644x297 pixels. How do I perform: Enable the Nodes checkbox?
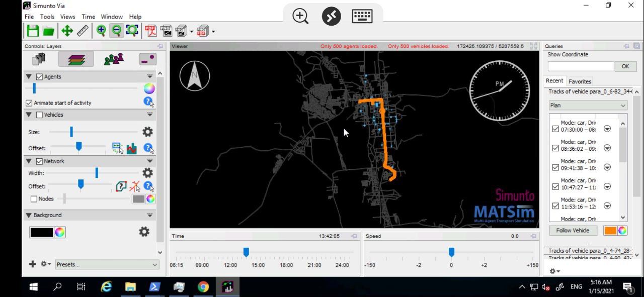point(34,199)
